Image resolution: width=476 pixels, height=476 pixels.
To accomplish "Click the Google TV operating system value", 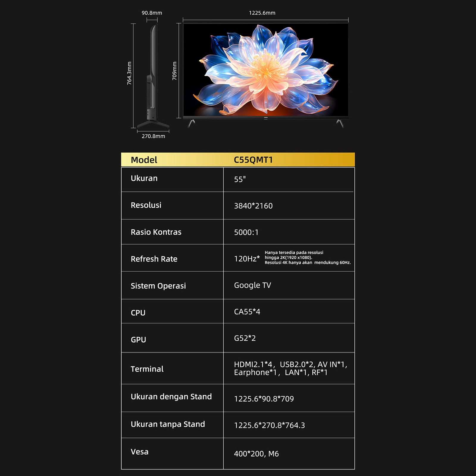I will [x=252, y=285].
